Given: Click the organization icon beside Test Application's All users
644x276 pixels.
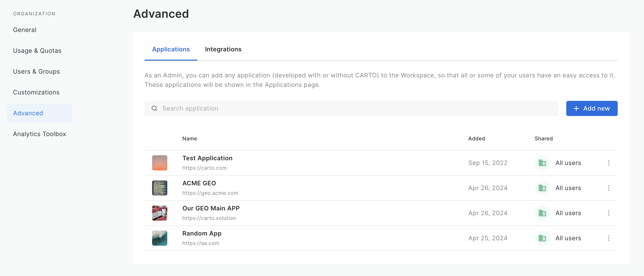Looking at the screenshot, I should pyautogui.click(x=542, y=163).
